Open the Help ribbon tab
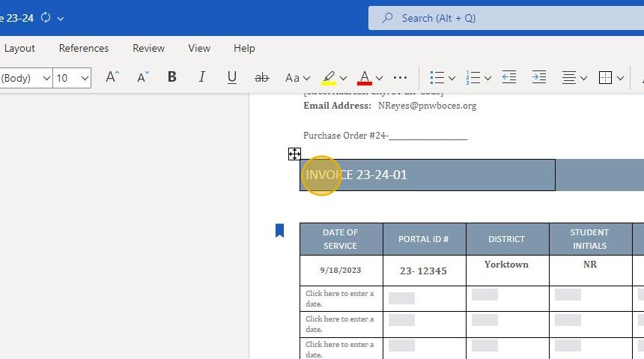This screenshot has height=359, width=644. [x=244, y=48]
